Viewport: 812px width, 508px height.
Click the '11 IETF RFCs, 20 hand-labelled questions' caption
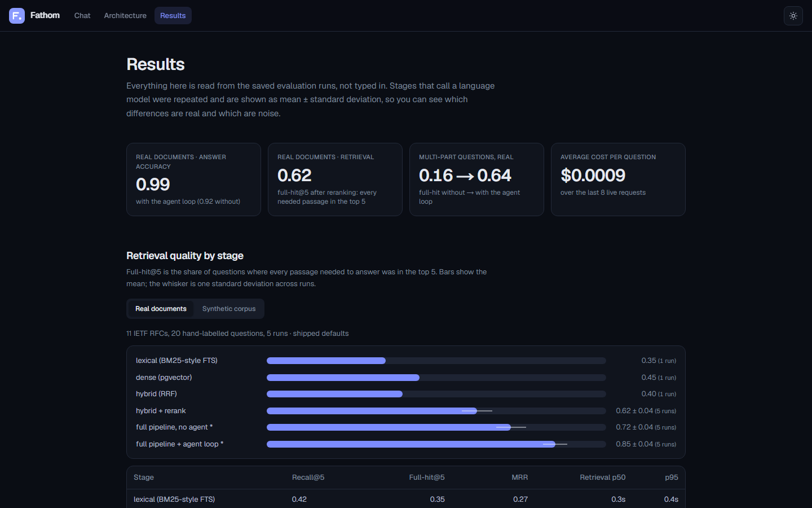pos(237,334)
